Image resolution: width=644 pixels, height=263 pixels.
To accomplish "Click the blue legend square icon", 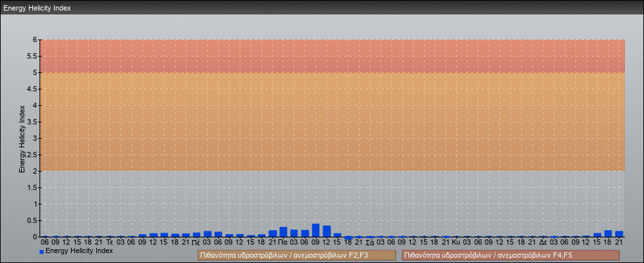I will (x=42, y=252).
